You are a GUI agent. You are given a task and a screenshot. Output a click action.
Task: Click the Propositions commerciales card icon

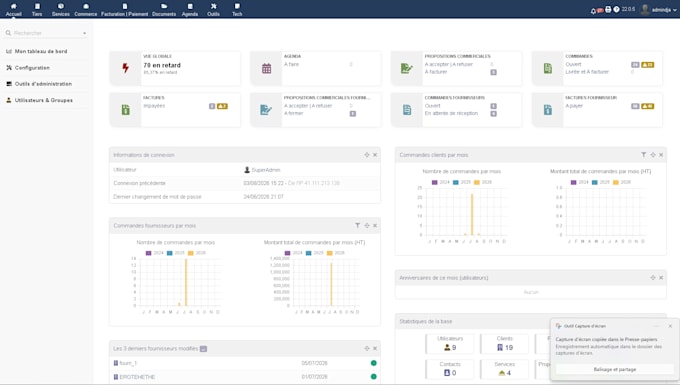tap(406, 68)
